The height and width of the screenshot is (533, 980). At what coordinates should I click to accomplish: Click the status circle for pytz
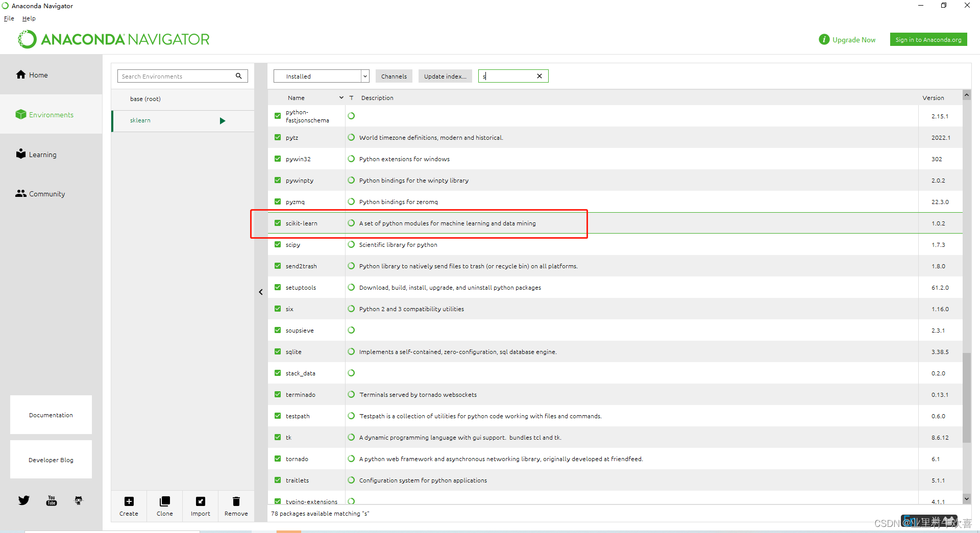(x=351, y=137)
